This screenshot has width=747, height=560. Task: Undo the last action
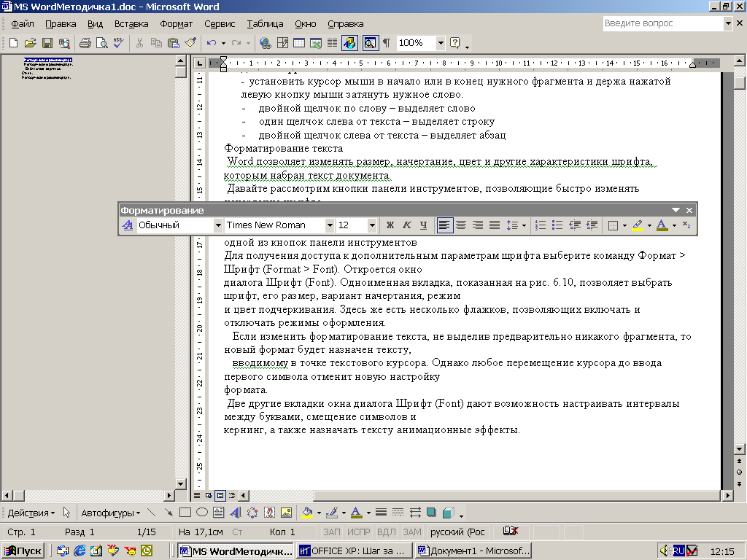point(212,43)
